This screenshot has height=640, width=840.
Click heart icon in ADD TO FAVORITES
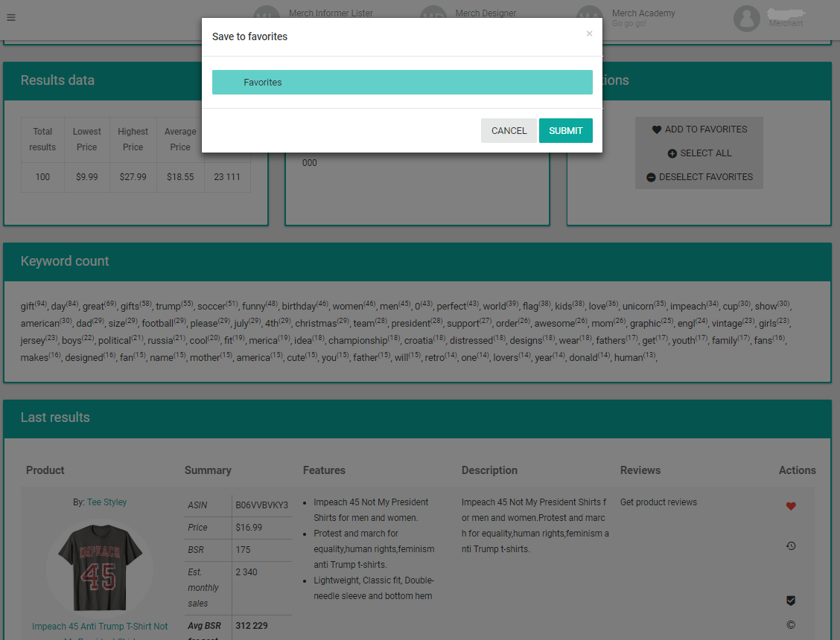click(656, 129)
